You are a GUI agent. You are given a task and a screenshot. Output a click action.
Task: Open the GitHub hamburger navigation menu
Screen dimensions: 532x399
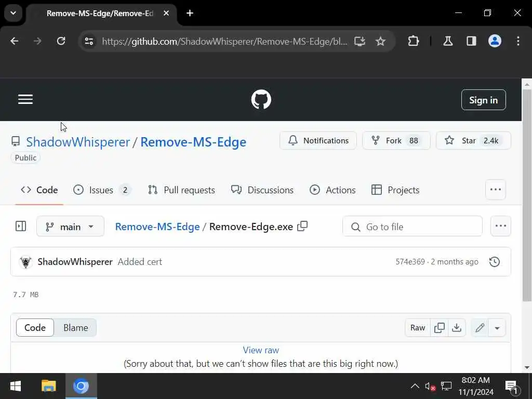[25, 99]
